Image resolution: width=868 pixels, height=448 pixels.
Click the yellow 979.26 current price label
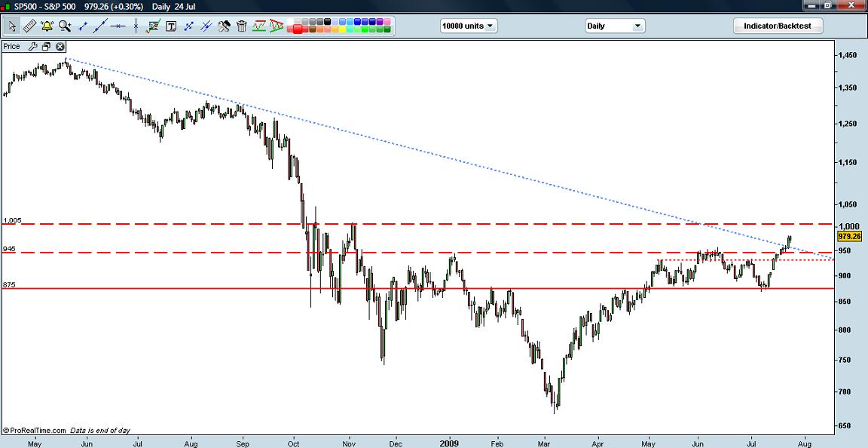(850, 236)
